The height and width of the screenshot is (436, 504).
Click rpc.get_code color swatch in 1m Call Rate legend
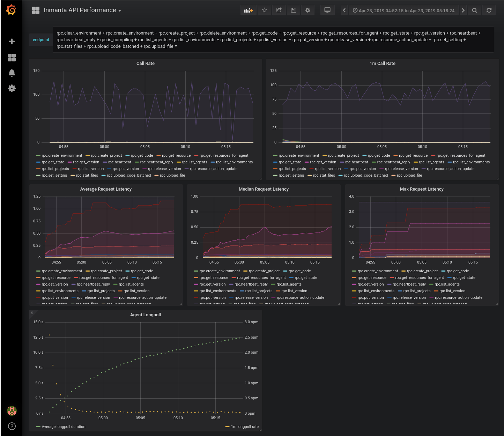pos(365,156)
